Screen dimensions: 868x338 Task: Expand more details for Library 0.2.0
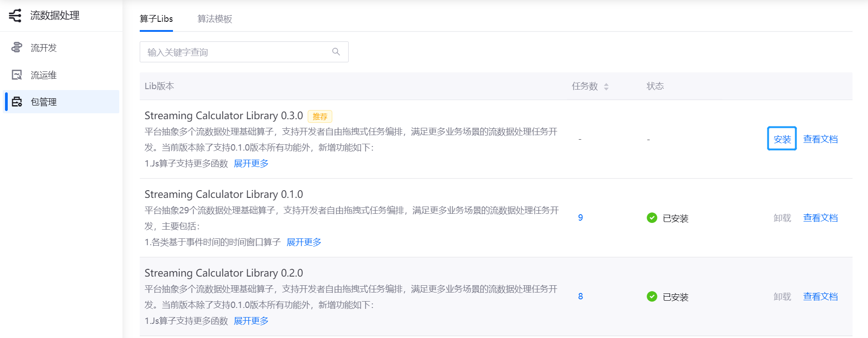coord(251,321)
